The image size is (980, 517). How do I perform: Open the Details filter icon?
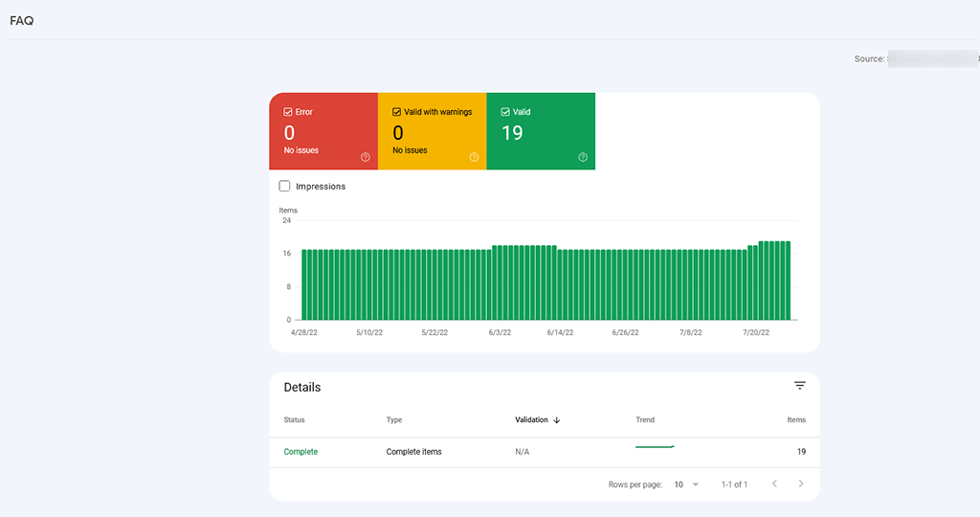(800, 386)
